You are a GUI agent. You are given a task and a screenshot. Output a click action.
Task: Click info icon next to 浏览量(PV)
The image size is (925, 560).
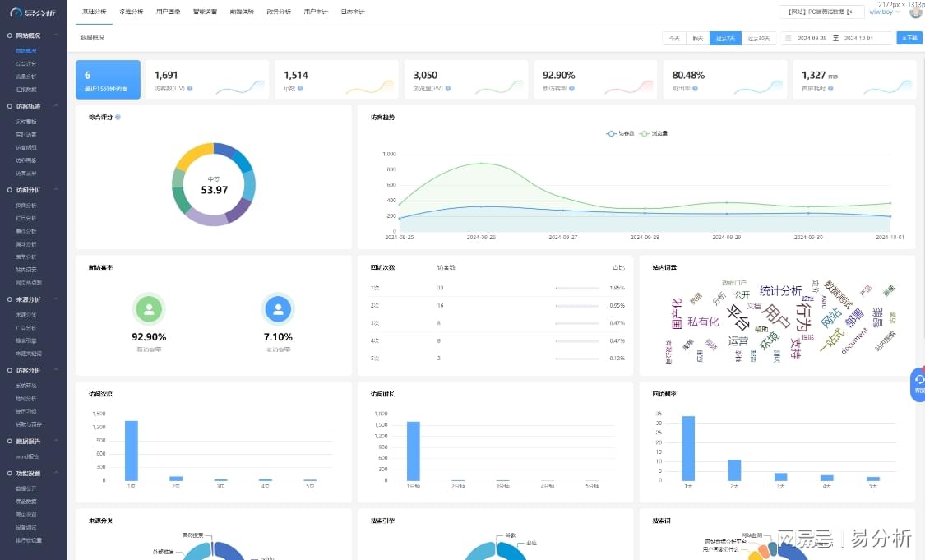[x=448, y=89]
